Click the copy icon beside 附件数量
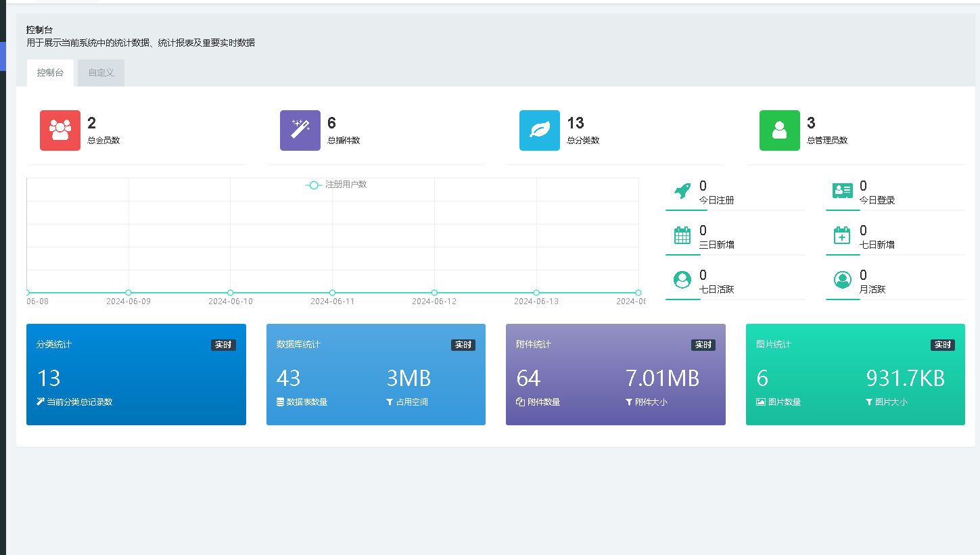The width and height of the screenshot is (980, 555). 520,402
